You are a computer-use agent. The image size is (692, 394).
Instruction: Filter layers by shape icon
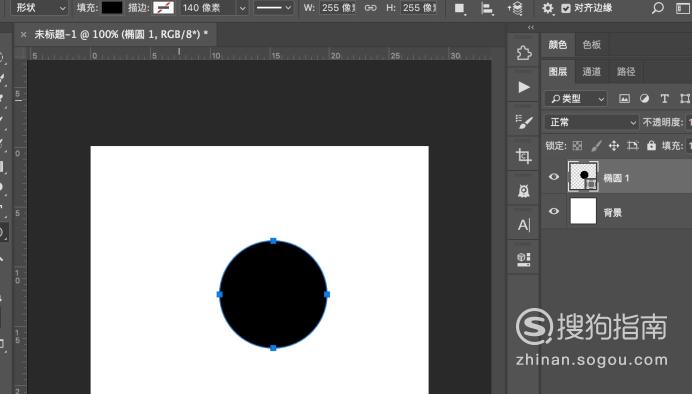coord(685,99)
